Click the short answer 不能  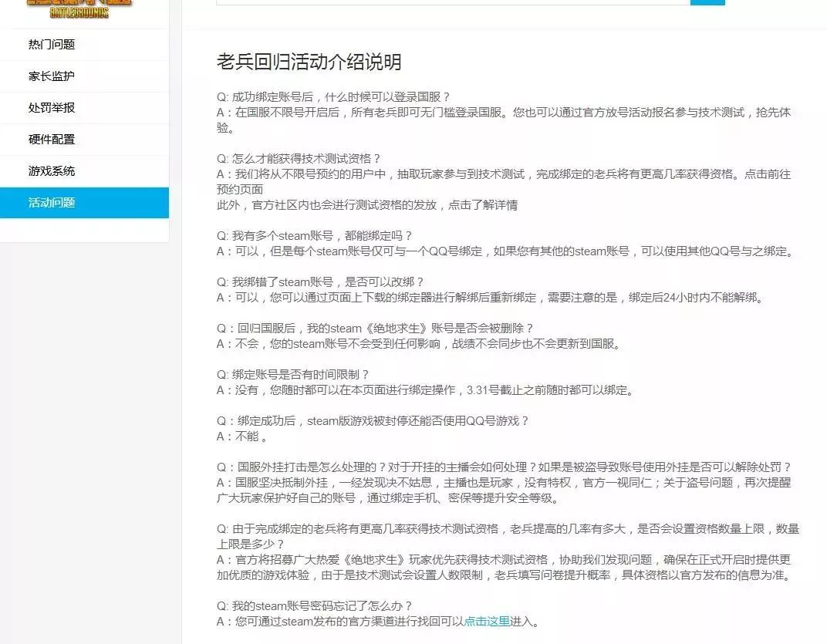click(242, 437)
